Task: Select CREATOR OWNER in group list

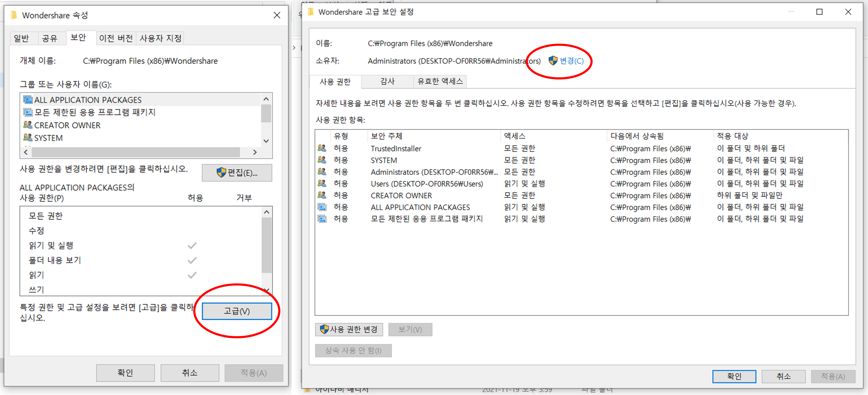Action: pos(141,125)
